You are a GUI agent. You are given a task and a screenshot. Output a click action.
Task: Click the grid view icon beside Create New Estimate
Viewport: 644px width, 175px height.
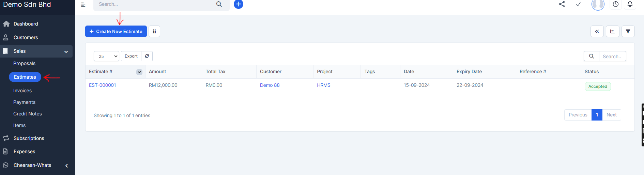click(154, 31)
